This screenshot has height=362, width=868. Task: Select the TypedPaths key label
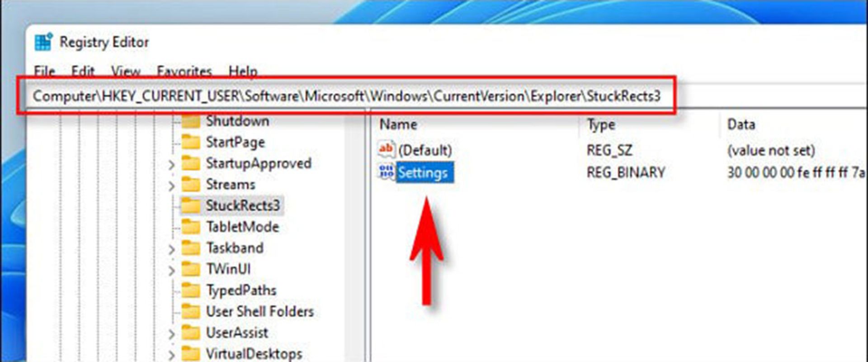[x=241, y=291]
